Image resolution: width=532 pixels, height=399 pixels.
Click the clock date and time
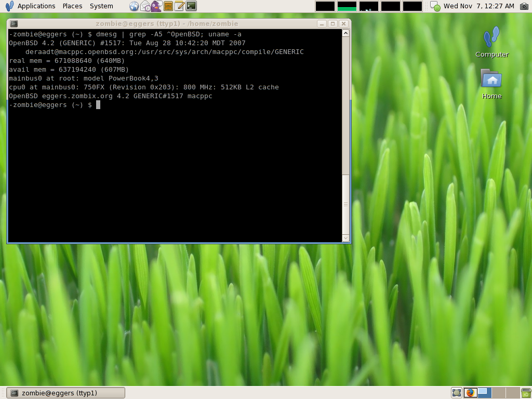coord(478,6)
